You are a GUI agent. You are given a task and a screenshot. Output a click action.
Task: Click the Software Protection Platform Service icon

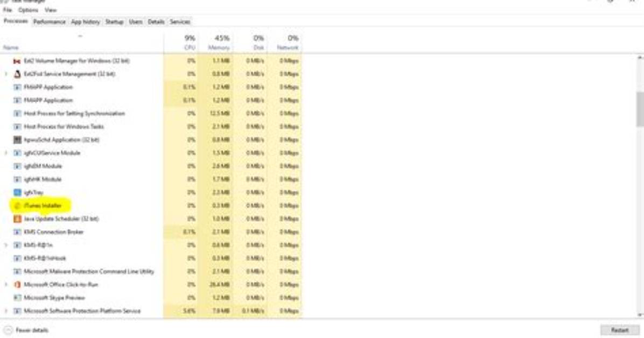(x=17, y=311)
